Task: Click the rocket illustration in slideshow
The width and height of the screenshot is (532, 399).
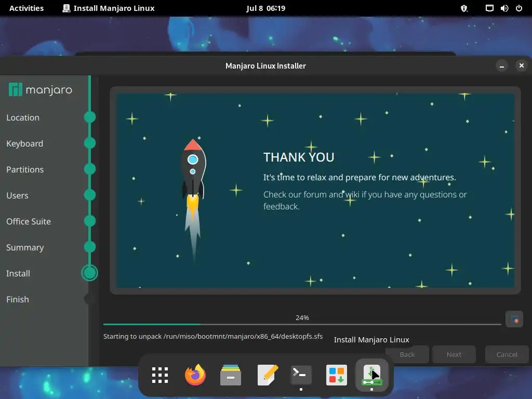Action: (193, 200)
